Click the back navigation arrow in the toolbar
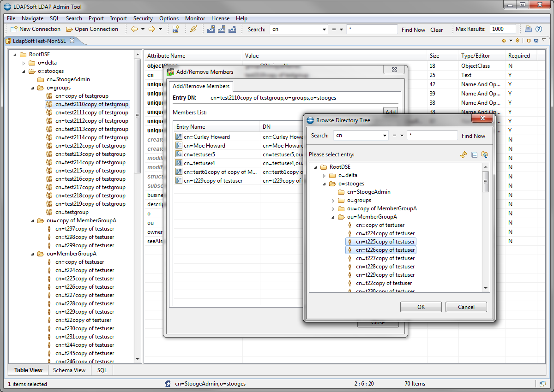The width and height of the screenshot is (554, 392). click(134, 29)
